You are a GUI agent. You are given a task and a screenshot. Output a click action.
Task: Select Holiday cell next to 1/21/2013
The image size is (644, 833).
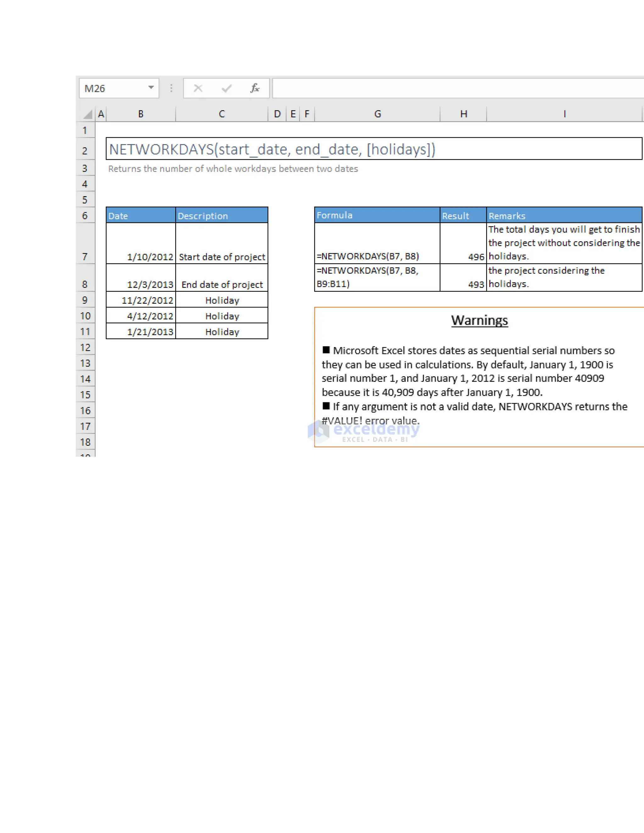222,331
